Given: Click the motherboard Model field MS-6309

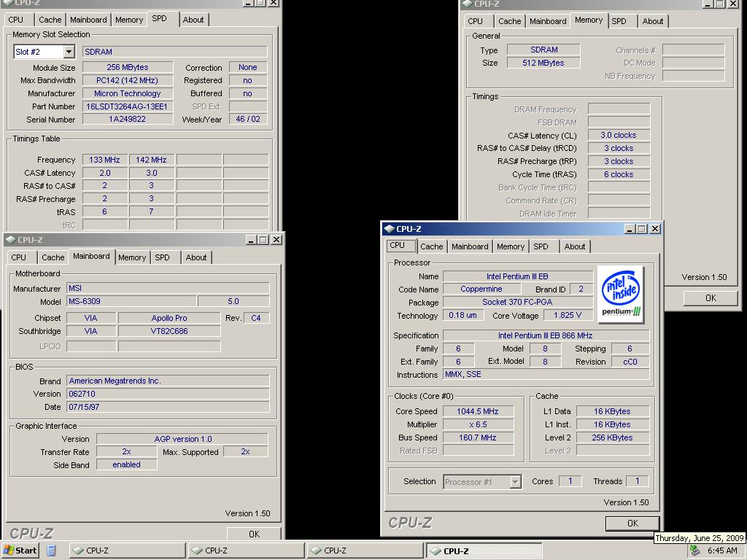Looking at the screenshot, I should coord(131,301).
